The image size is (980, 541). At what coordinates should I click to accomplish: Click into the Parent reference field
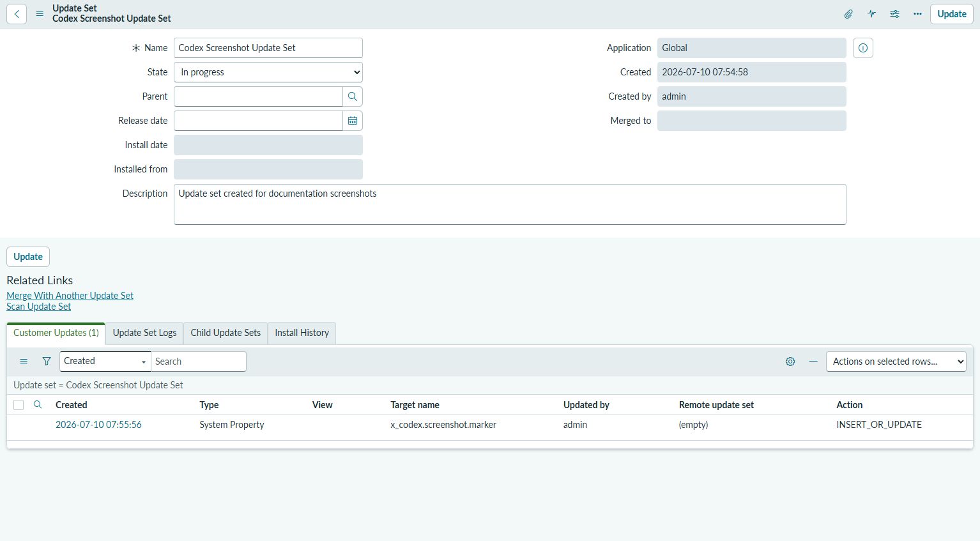pos(258,96)
